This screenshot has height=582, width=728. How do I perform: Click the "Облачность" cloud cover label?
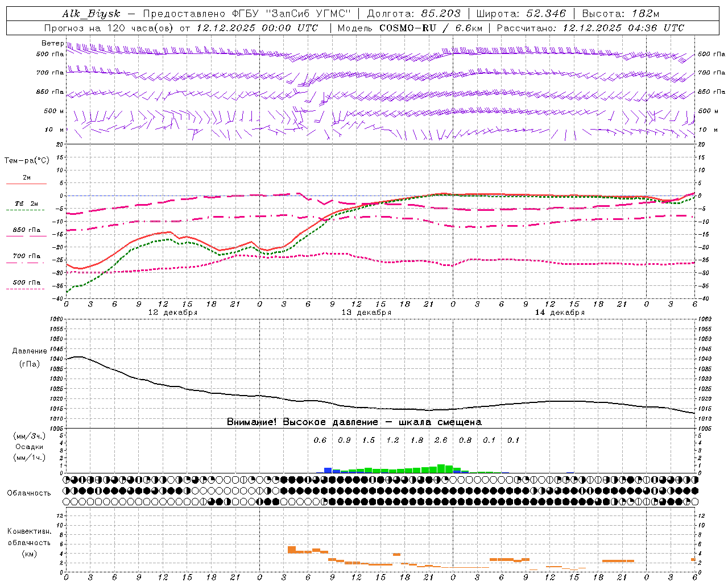tap(29, 493)
